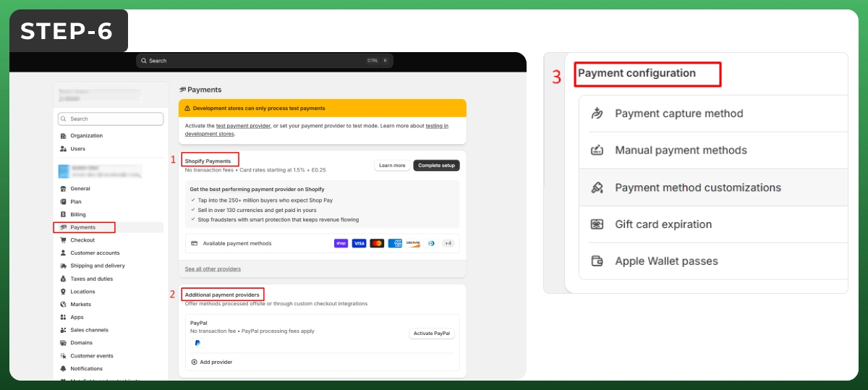
Task: Click Add provider
Action: pyautogui.click(x=212, y=362)
